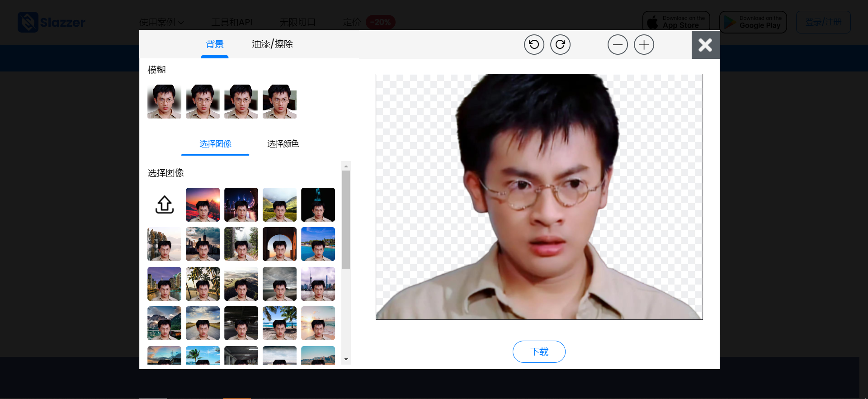Apply the rolling hills landscape background
This screenshot has width=868, height=399.
click(x=241, y=284)
